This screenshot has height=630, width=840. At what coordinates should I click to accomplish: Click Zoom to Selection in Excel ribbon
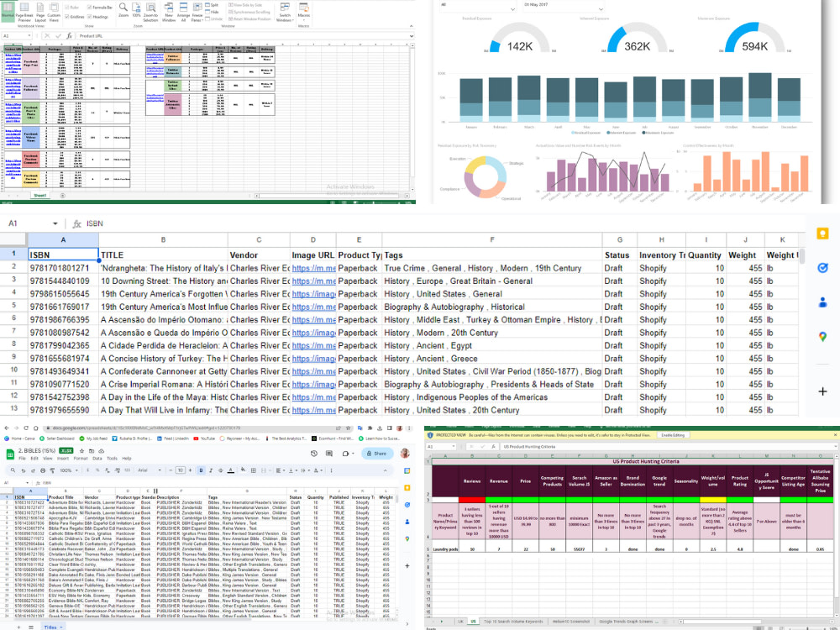[x=150, y=12]
